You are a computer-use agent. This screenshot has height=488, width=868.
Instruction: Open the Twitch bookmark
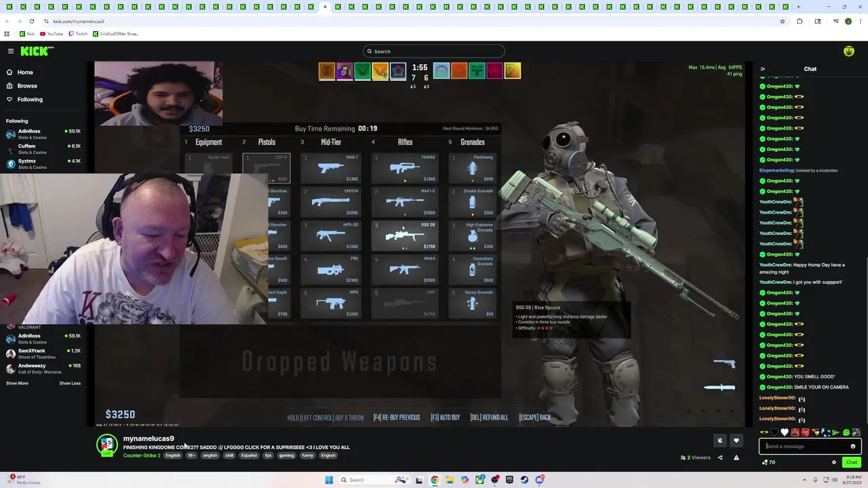[78, 34]
